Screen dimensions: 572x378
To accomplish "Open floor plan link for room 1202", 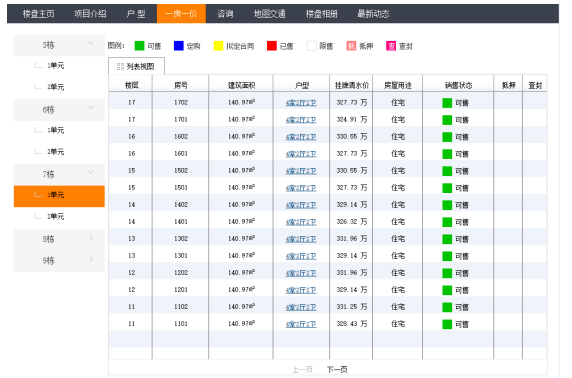I will point(301,273).
